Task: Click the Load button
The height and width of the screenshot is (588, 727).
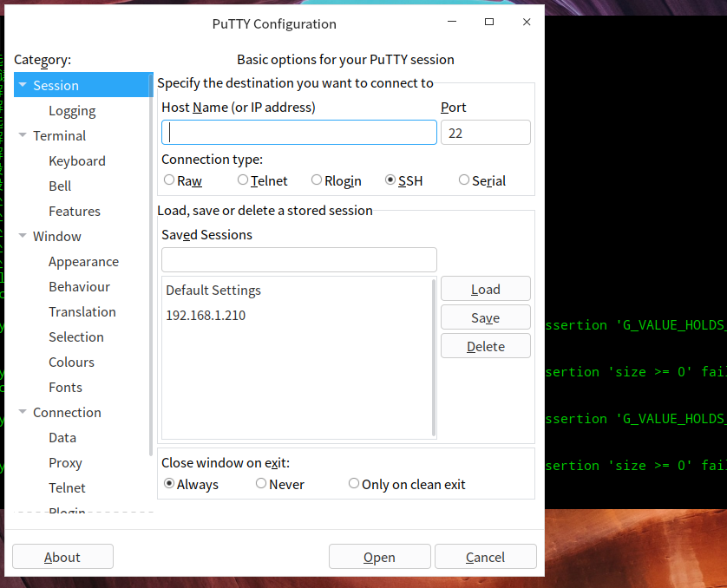Action: point(486,289)
